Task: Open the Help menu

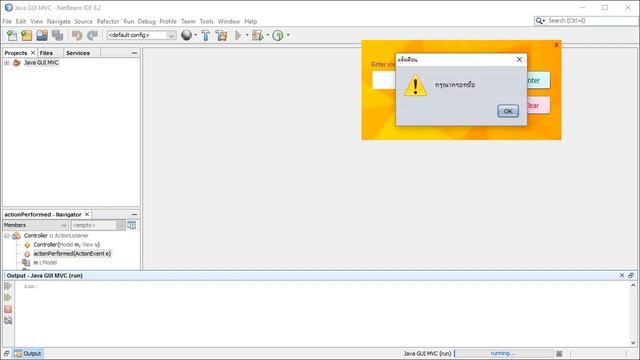Action: pos(251,21)
